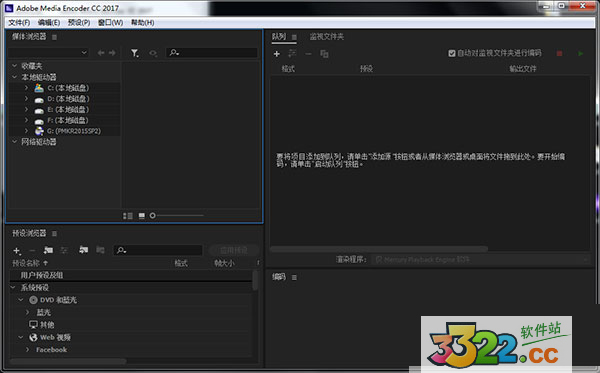
Task: Collapse the 网络驱动器 network drives node
Action: click(15, 142)
